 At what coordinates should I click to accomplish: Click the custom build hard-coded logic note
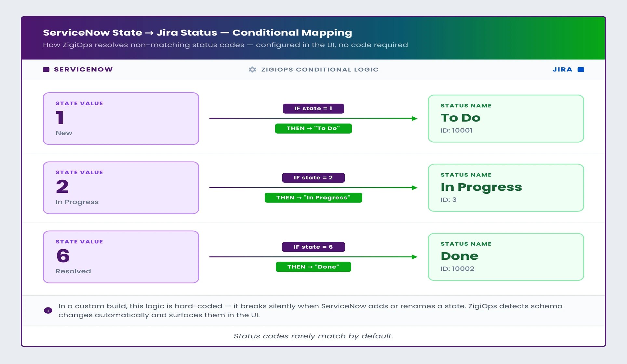311,310
